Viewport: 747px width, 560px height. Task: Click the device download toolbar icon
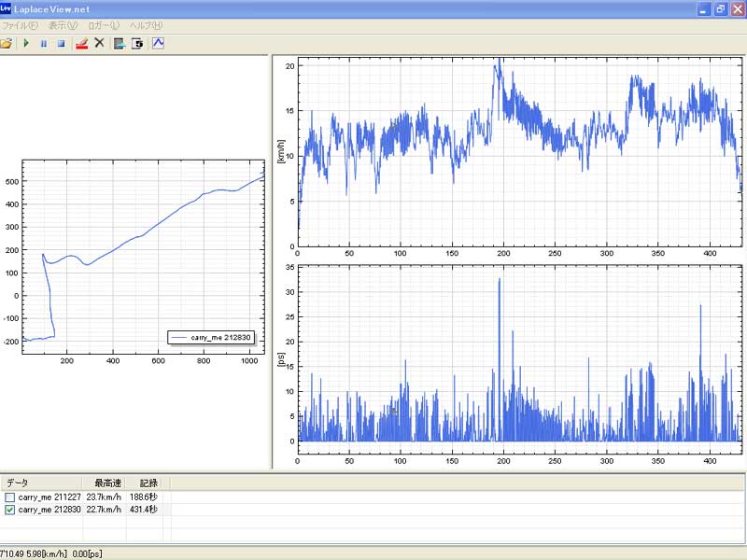pyautogui.click(x=120, y=43)
